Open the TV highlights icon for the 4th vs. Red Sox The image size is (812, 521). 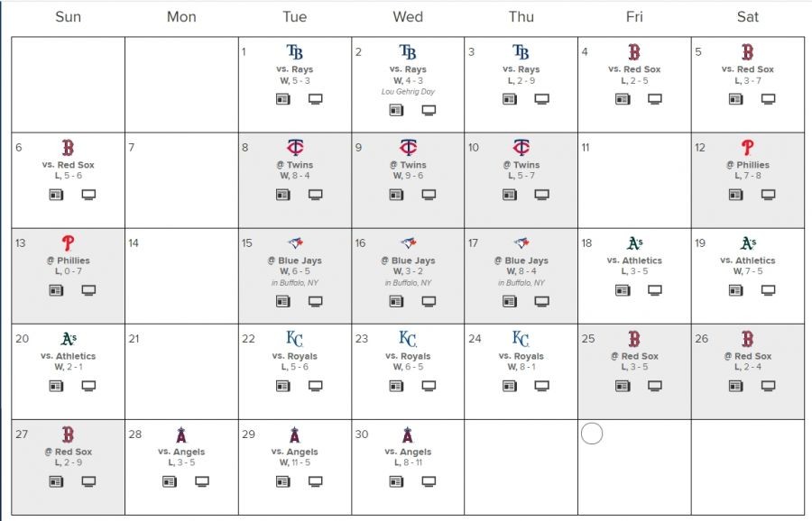(x=655, y=99)
